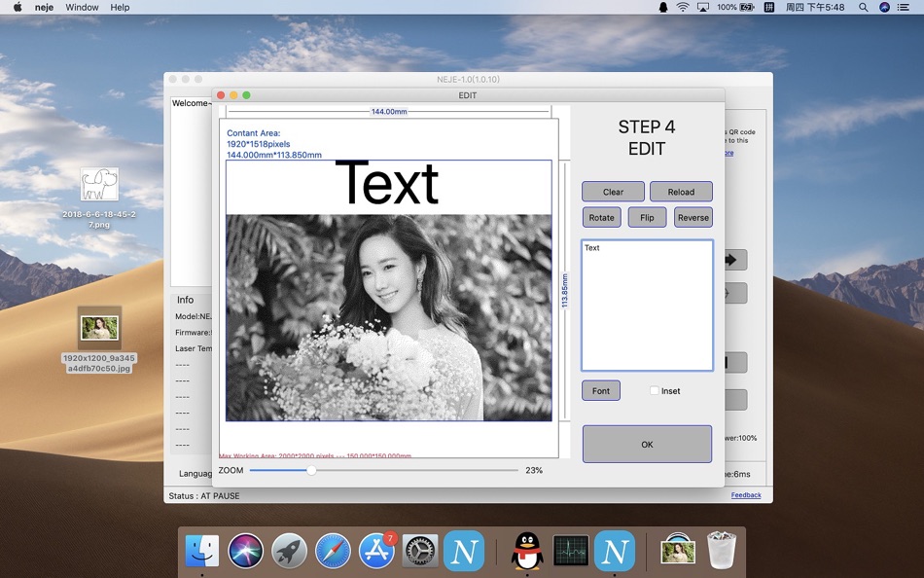Open the Window menu

(x=82, y=7)
